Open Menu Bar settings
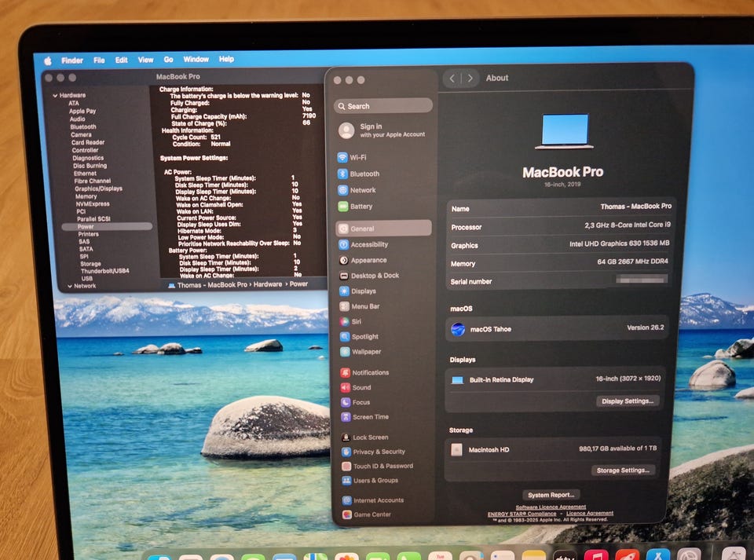 pos(360,306)
